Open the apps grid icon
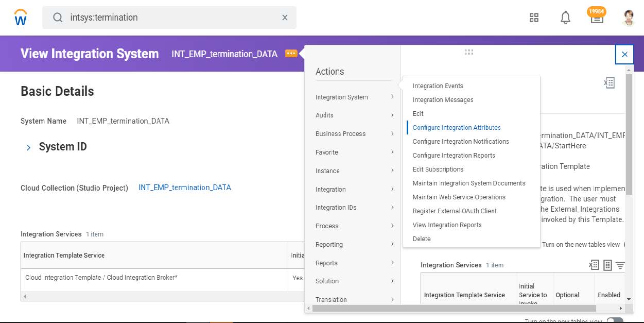The height and width of the screenshot is (323, 644). point(534,18)
